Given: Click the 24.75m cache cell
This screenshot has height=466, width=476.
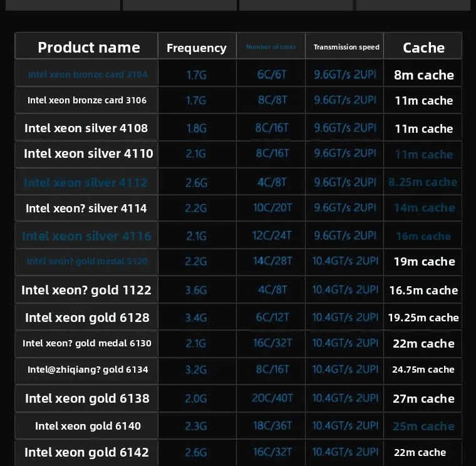Looking at the screenshot, I should (x=423, y=370).
